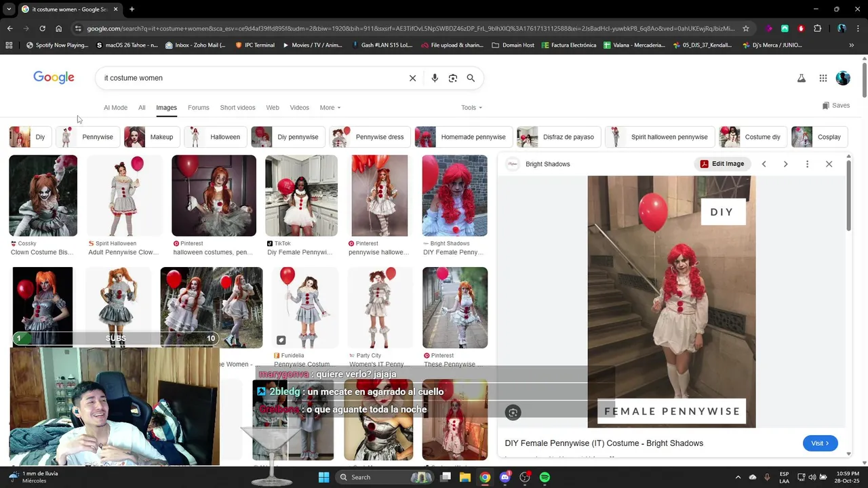The width and height of the screenshot is (868, 488).
Task: Open the Chrome Extensions puzzle icon
Action: pyautogui.click(x=817, y=28)
